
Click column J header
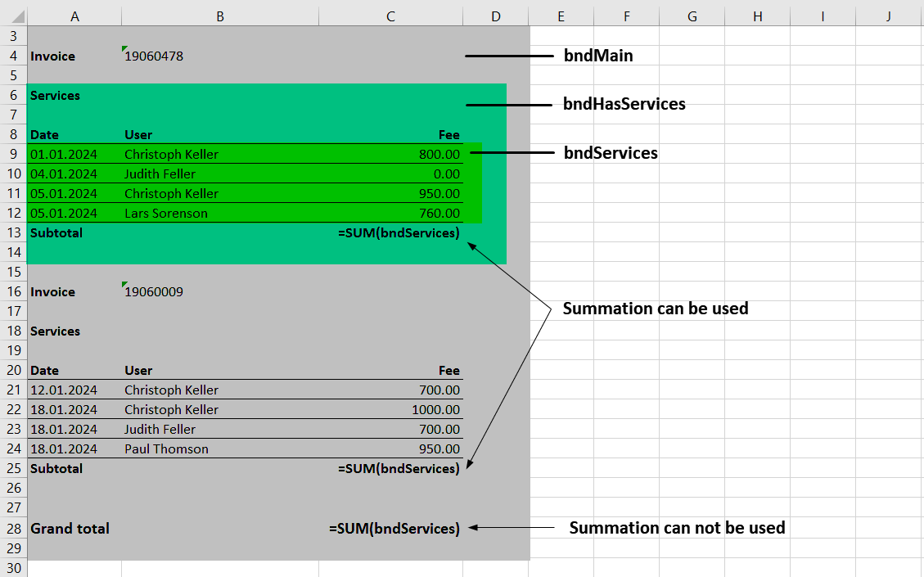coord(888,16)
